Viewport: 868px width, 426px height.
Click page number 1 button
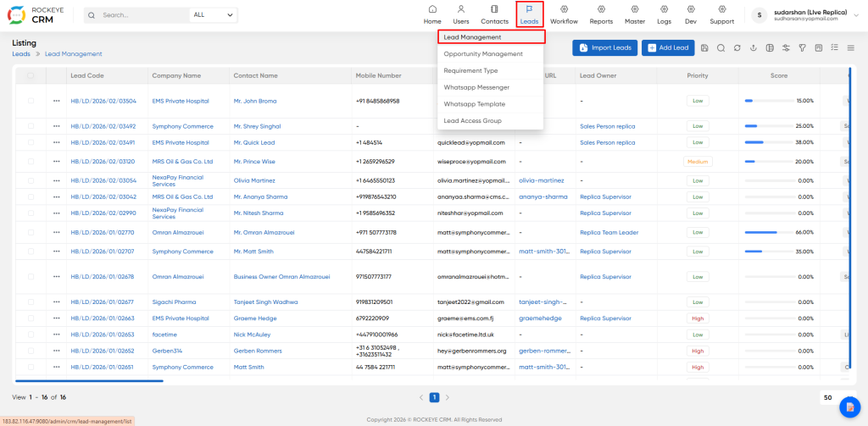pos(435,397)
